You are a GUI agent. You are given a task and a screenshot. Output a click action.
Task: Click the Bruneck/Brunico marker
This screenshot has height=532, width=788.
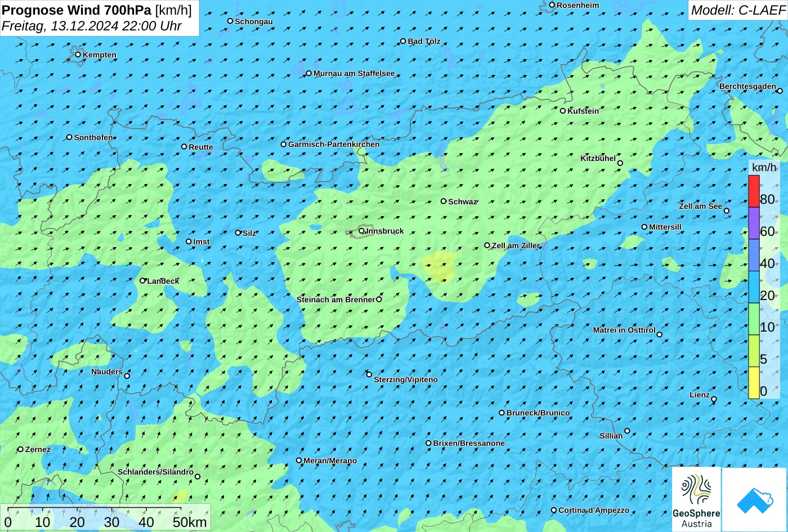502,413
